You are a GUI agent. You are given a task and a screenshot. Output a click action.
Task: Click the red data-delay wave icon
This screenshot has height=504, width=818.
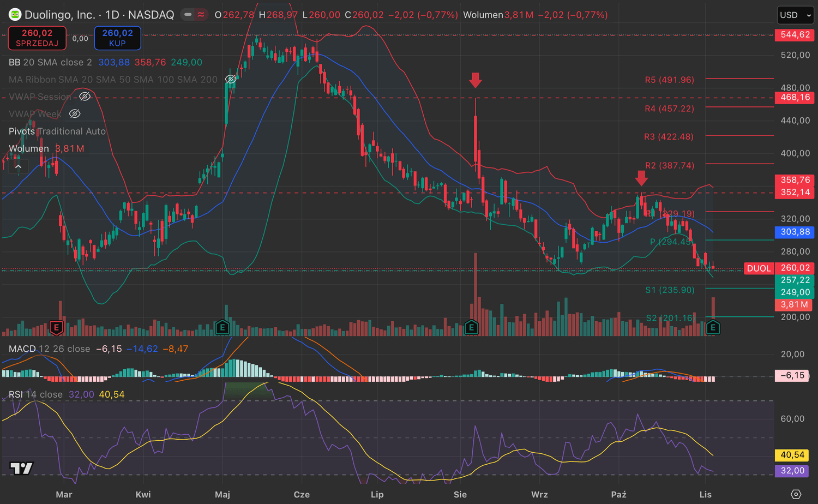pyautogui.click(x=201, y=15)
